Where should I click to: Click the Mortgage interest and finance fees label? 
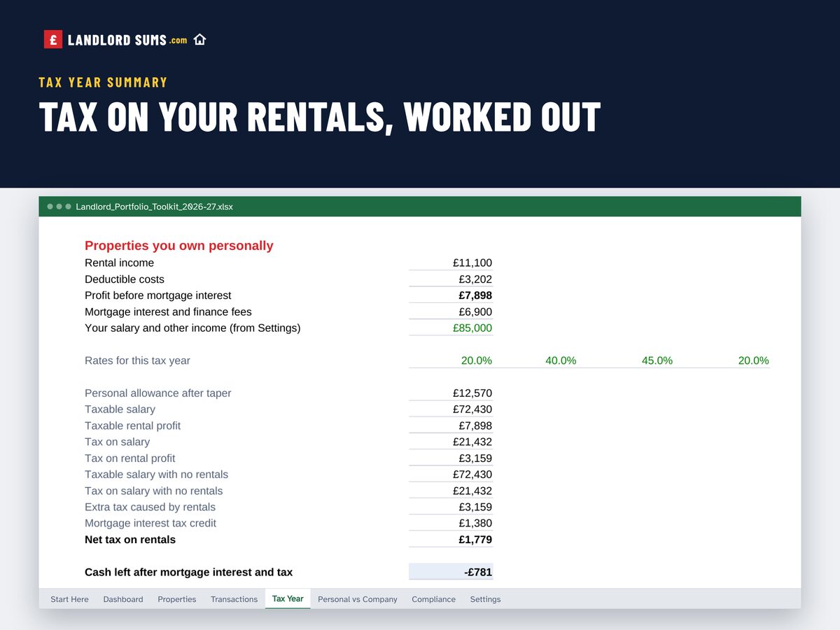point(168,312)
